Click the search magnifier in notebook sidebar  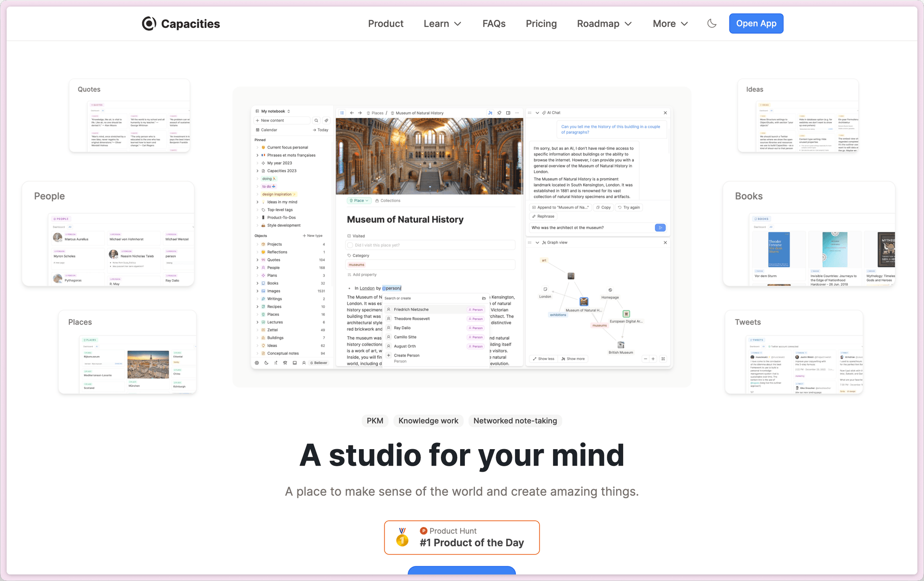coord(316,120)
